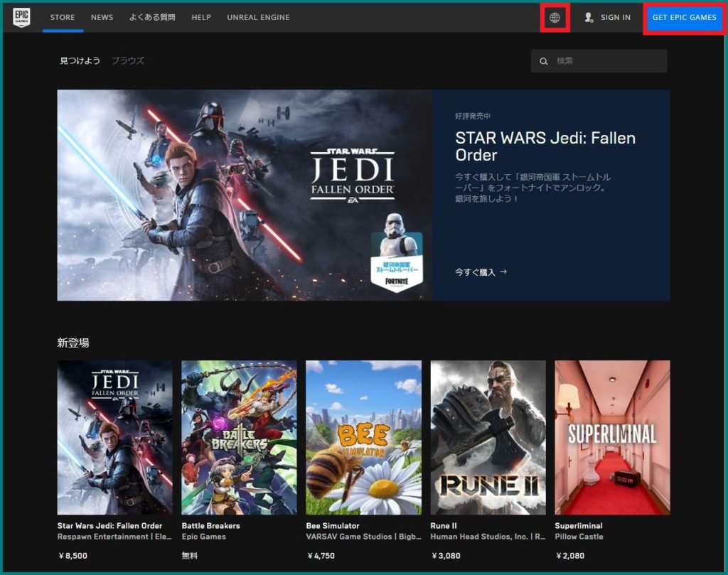728x575 pixels.
Task: Click the user profile sign-in icon
Action: (589, 18)
